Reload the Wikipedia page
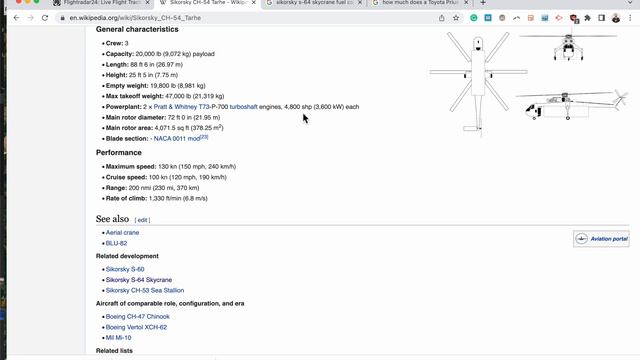This screenshot has height=360, width=640. (x=45, y=18)
